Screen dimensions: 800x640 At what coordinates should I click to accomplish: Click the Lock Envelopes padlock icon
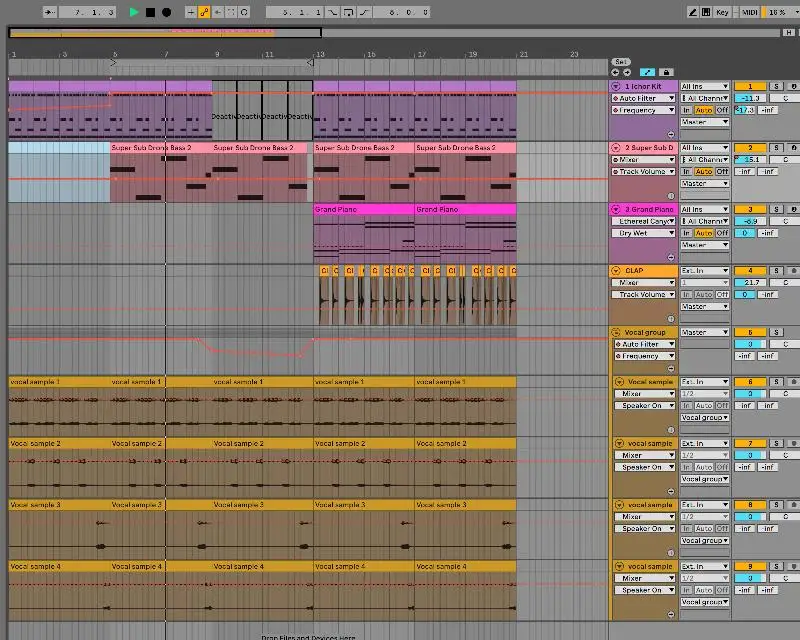(x=666, y=72)
